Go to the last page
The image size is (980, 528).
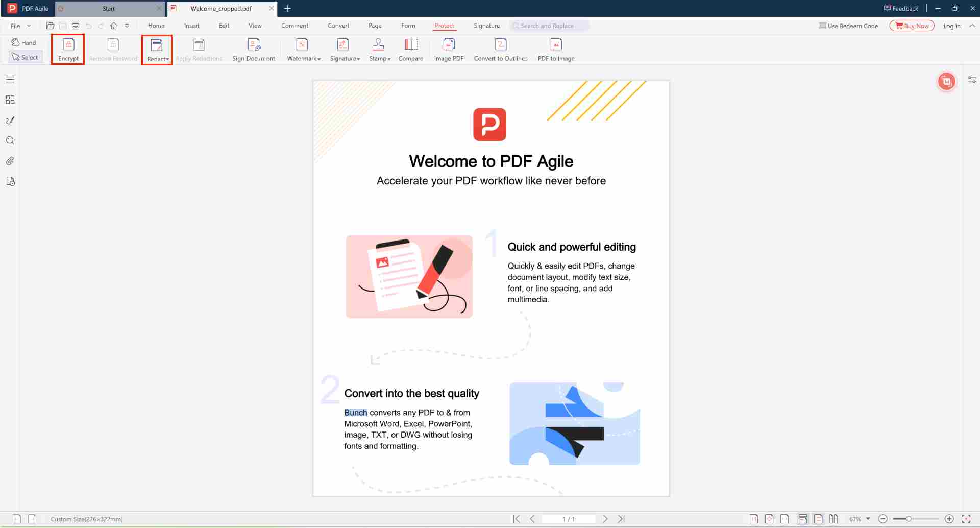coord(621,519)
